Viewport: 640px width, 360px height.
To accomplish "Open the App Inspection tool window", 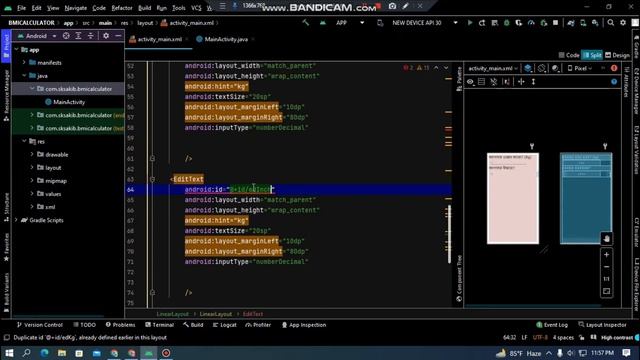I will click(x=304, y=325).
